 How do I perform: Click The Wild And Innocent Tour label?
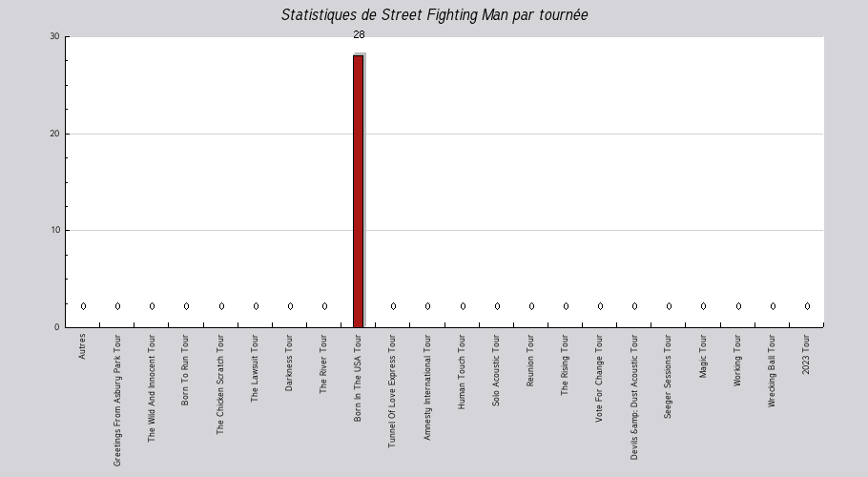click(x=151, y=388)
